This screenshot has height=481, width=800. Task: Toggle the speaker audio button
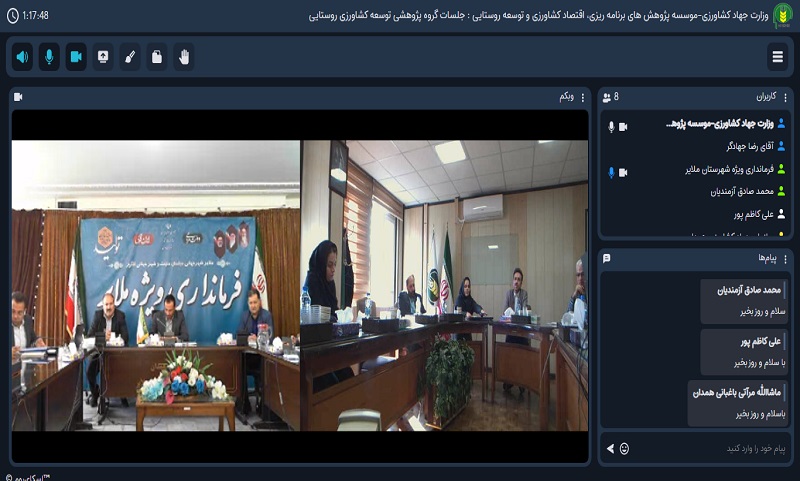pyautogui.click(x=22, y=57)
